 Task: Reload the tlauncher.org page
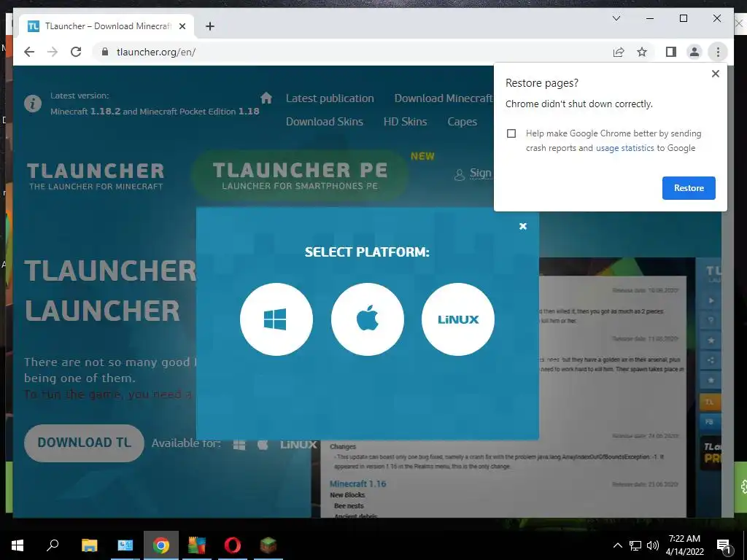coord(76,52)
